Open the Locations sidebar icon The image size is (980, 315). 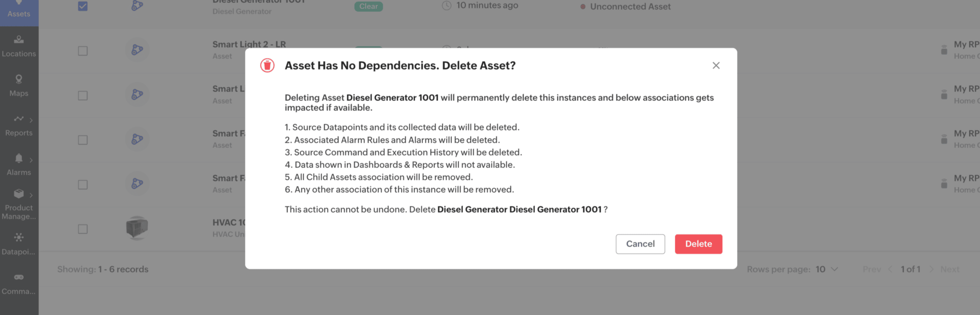(19, 40)
